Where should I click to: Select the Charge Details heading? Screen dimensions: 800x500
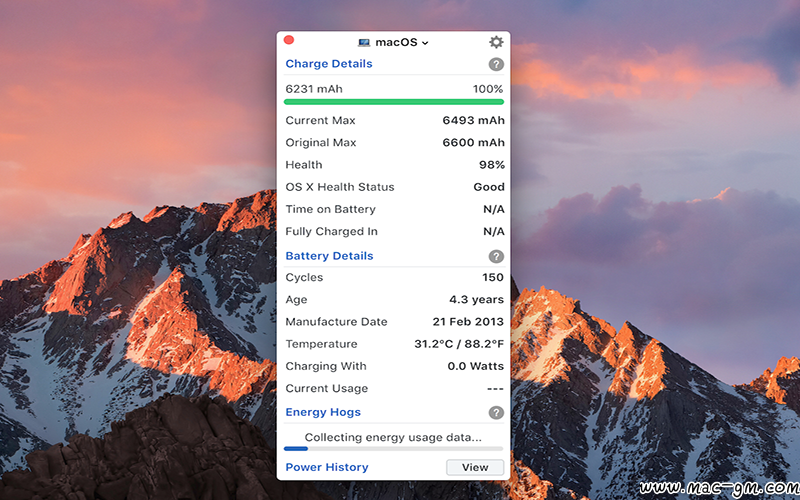pos(329,64)
